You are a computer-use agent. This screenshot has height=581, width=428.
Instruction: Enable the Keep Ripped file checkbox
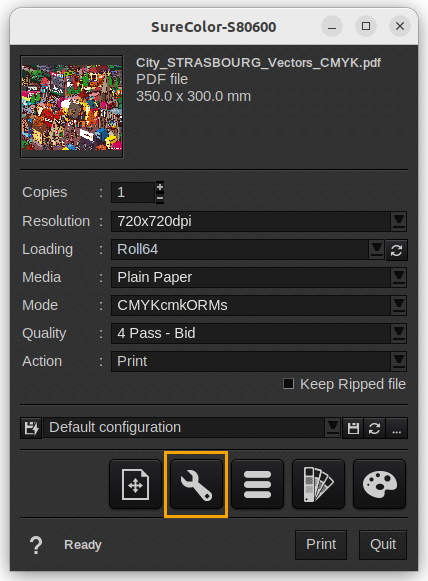(x=289, y=384)
